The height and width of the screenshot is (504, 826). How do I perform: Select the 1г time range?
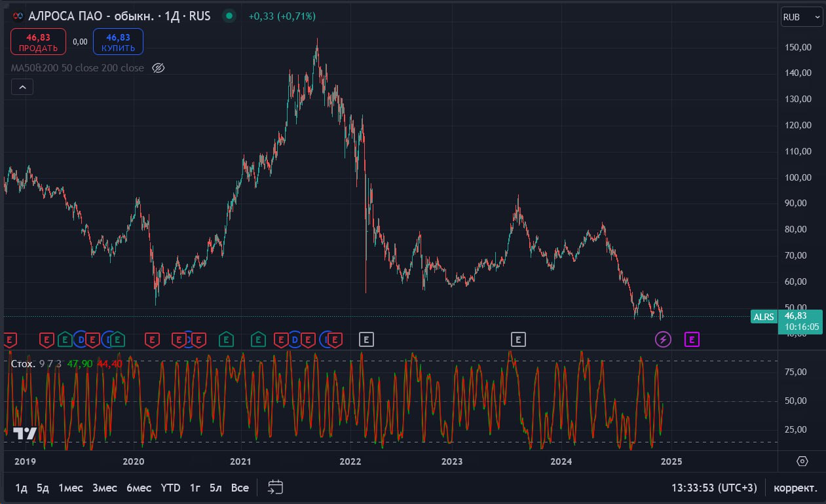click(x=195, y=488)
